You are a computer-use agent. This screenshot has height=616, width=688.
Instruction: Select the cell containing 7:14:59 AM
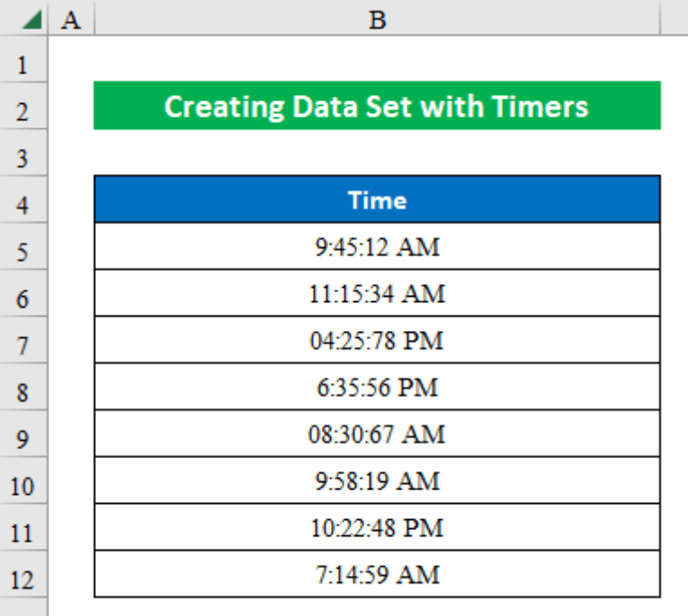[377, 575]
